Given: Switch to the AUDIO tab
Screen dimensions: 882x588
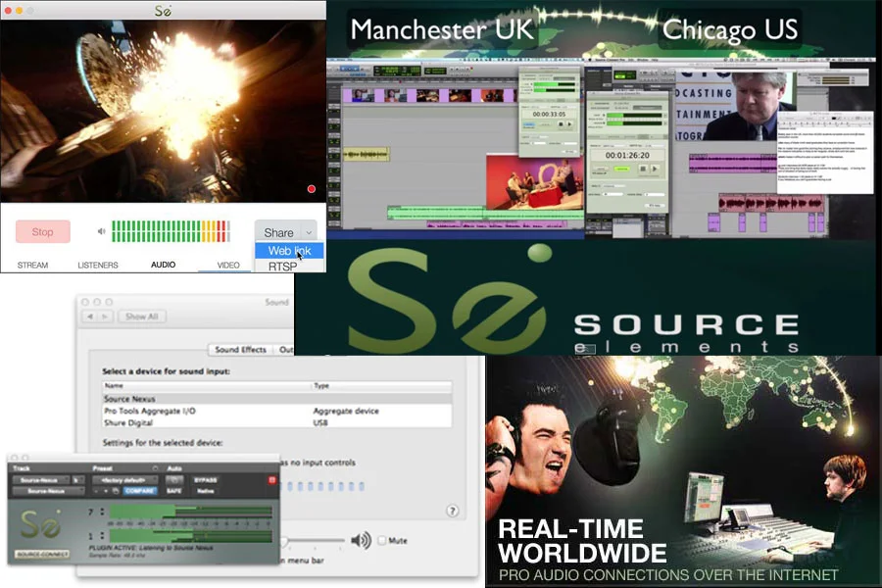Looking at the screenshot, I should [163, 265].
